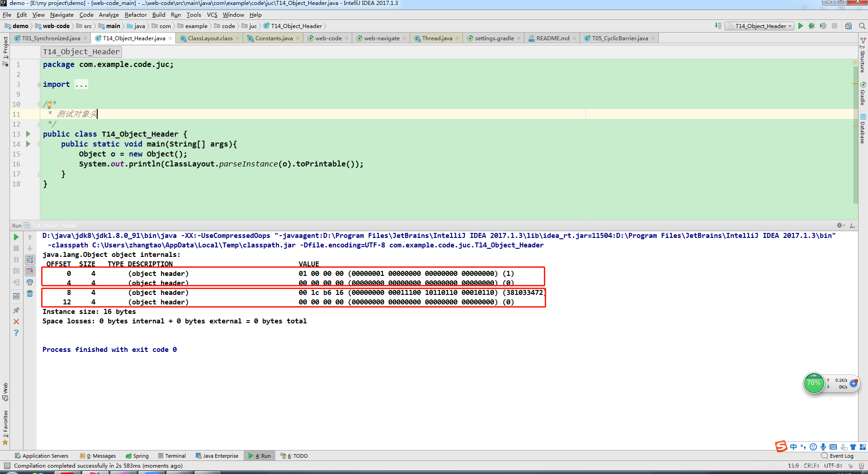Hide the Run tool window
Viewport: 868px width, 474px height.
[x=852, y=225]
